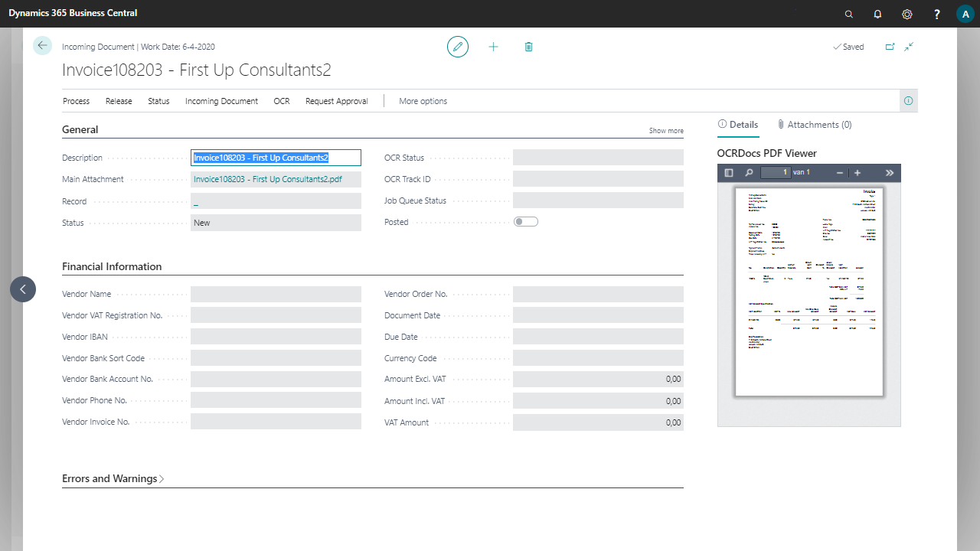The height and width of the screenshot is (551, 980).
Task: Click the pencil edit icon
Action: (458, 47)
